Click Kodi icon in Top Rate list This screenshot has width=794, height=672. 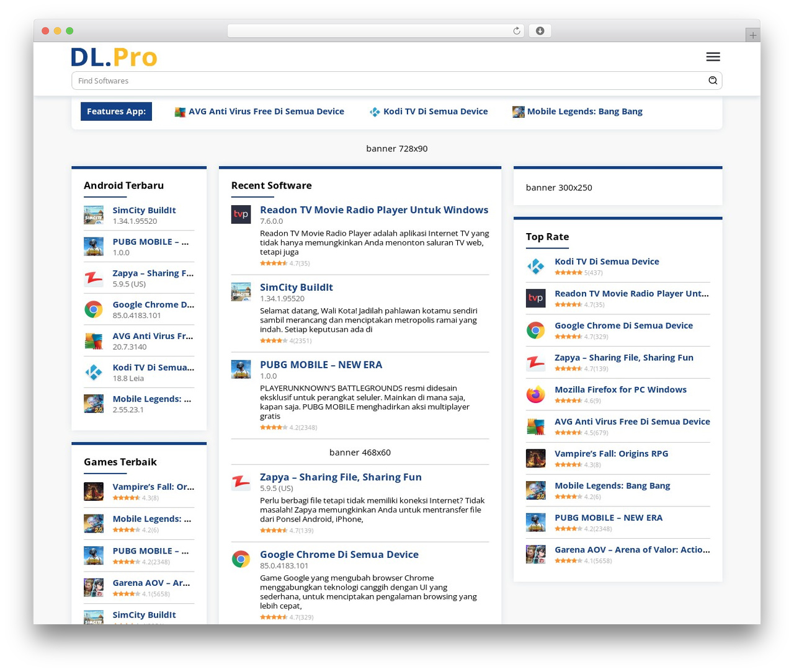[x=536, y=267]
